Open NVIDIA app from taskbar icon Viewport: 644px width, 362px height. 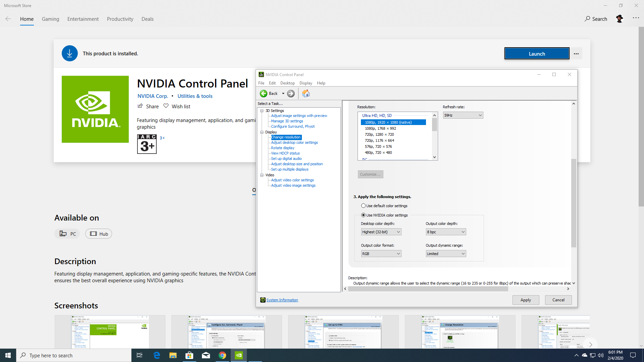click(x=238, y=355)
